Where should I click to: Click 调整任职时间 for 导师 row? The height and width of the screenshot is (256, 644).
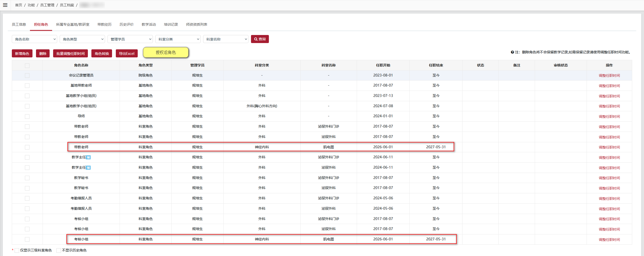[609, 117]
